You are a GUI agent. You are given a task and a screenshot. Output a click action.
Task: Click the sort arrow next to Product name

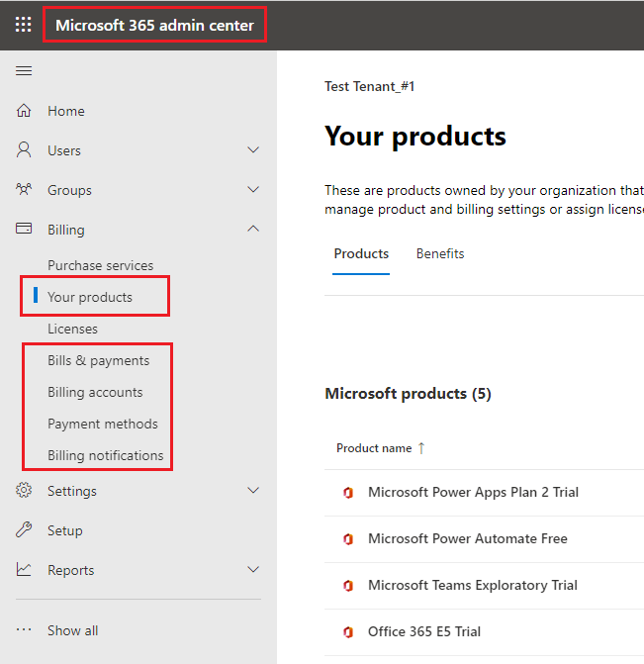421,448
